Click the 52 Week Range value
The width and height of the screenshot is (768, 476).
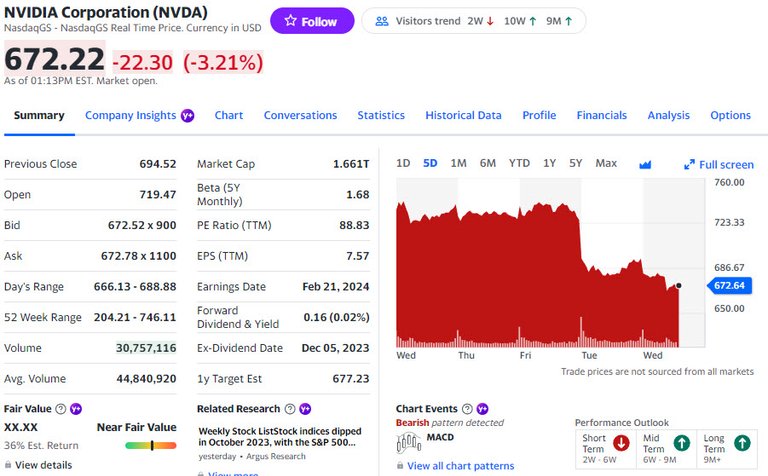coord(135,317)
